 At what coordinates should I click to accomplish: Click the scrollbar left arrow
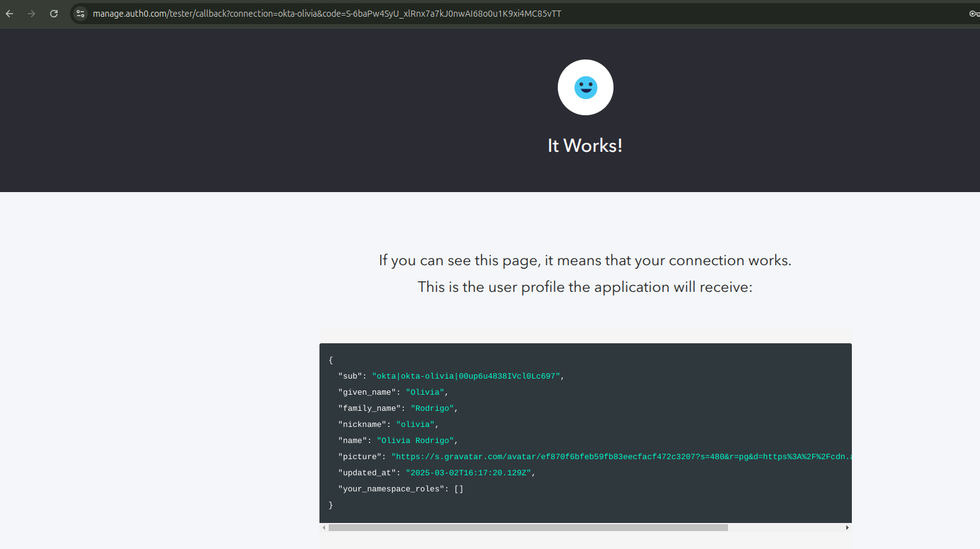[324, 528]
